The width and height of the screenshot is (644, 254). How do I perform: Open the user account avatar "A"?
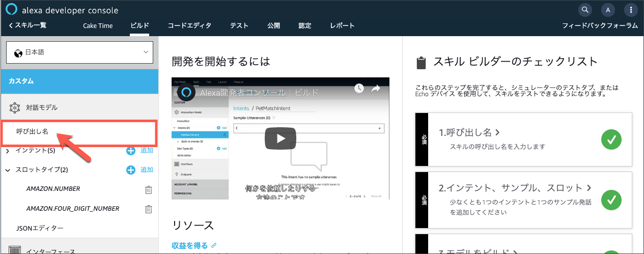(x=608, y=10)
